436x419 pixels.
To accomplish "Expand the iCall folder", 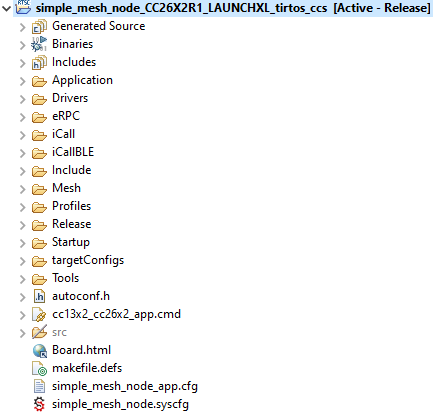I will tap(22, 135).
